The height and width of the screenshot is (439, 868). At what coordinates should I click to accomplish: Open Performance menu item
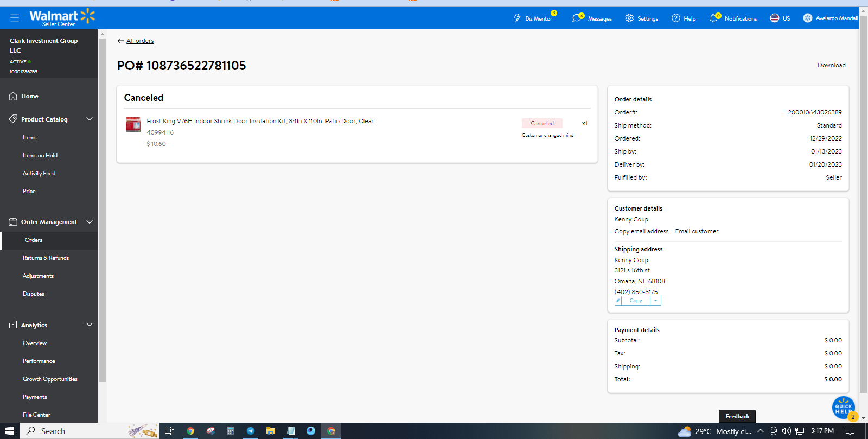pyautogui.click(x=39, y=361)
